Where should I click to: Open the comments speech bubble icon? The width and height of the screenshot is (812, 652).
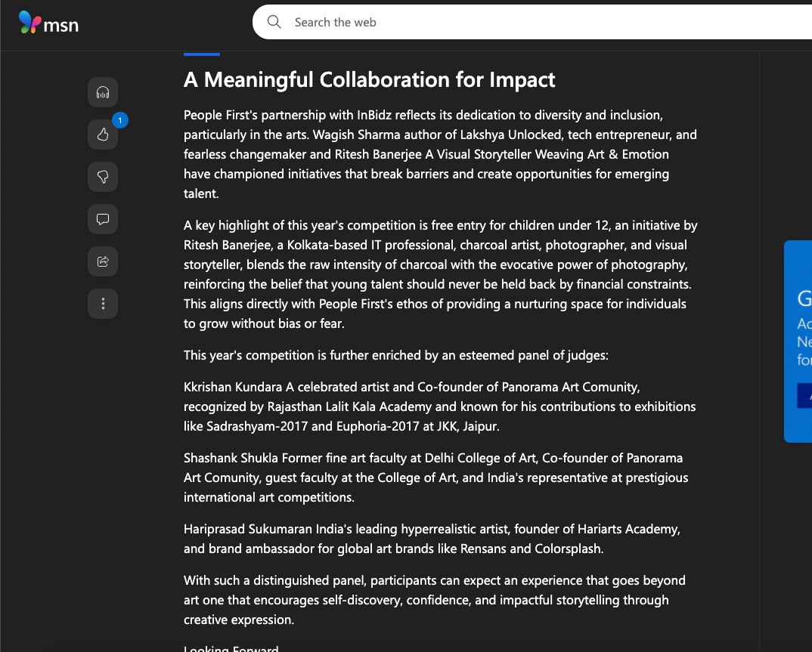coord(103,219)
